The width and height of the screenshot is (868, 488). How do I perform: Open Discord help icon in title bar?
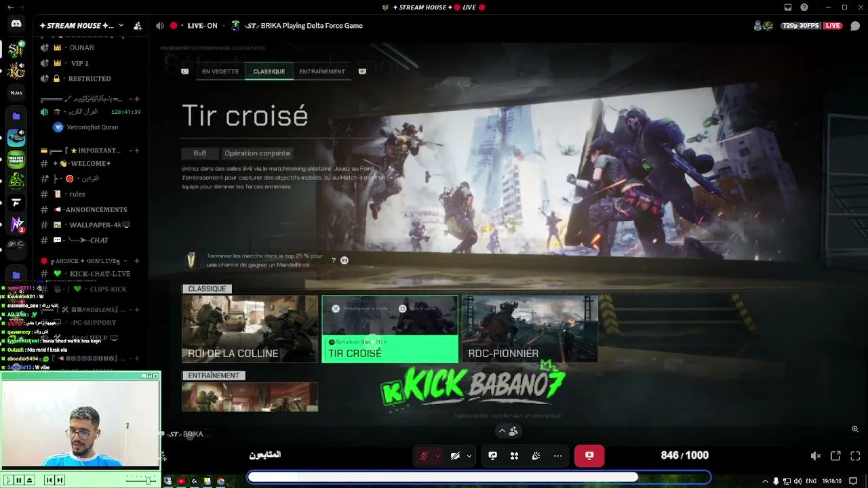pos(804,7)
